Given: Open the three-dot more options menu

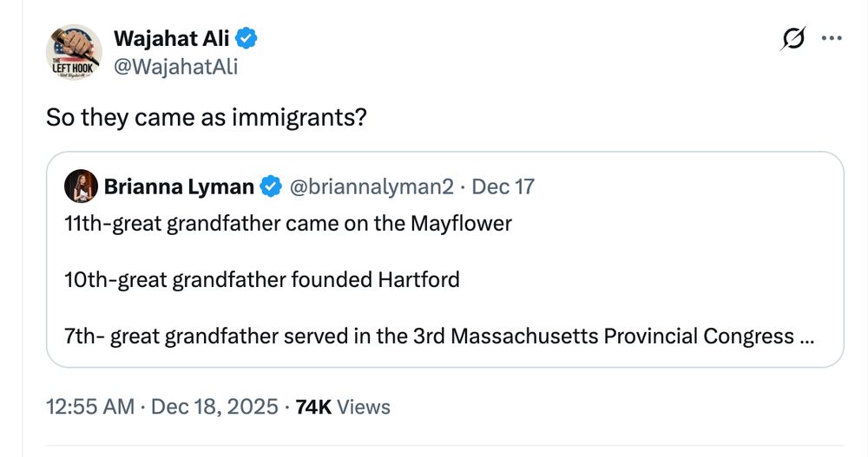Looking at the screenshot, I should point(831,39).
